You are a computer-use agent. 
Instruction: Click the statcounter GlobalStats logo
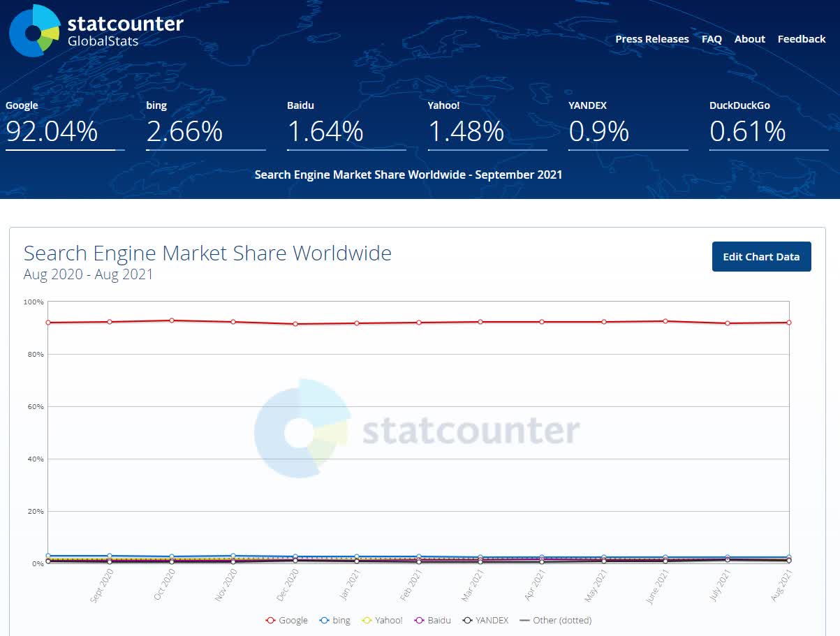pyautogui.click(x=96, y=31)
